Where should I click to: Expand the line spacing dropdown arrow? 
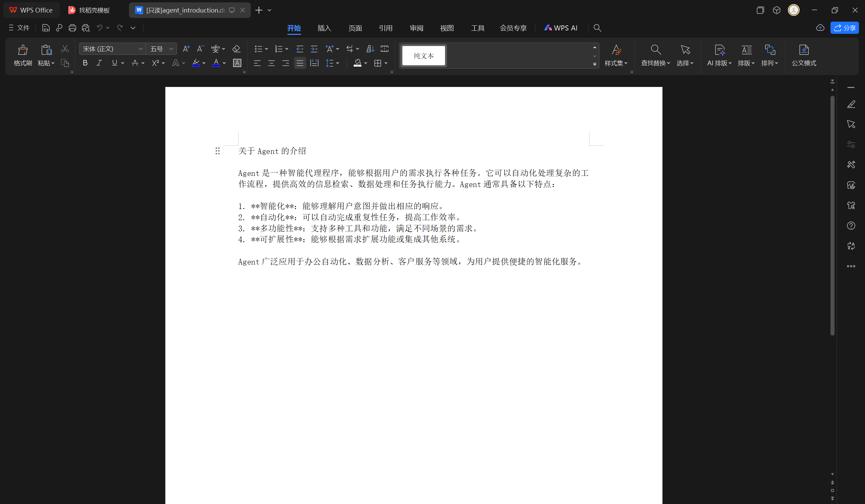tap(338, 63)
